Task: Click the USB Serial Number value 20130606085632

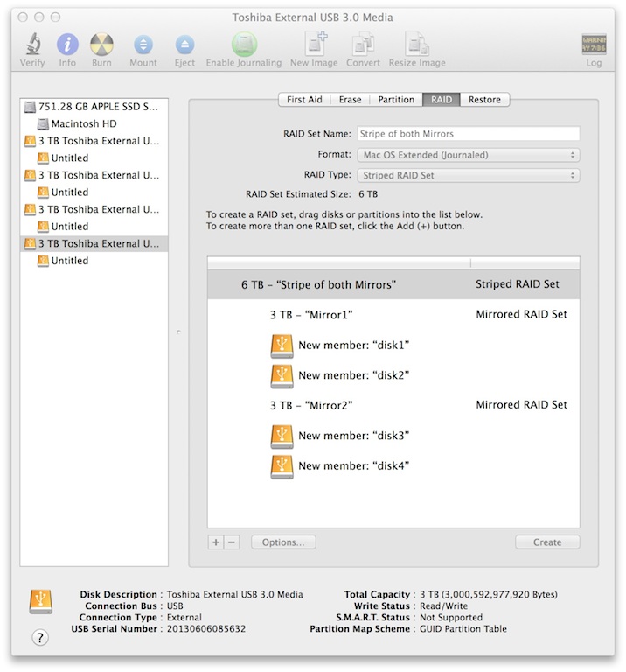Action: 206,629
